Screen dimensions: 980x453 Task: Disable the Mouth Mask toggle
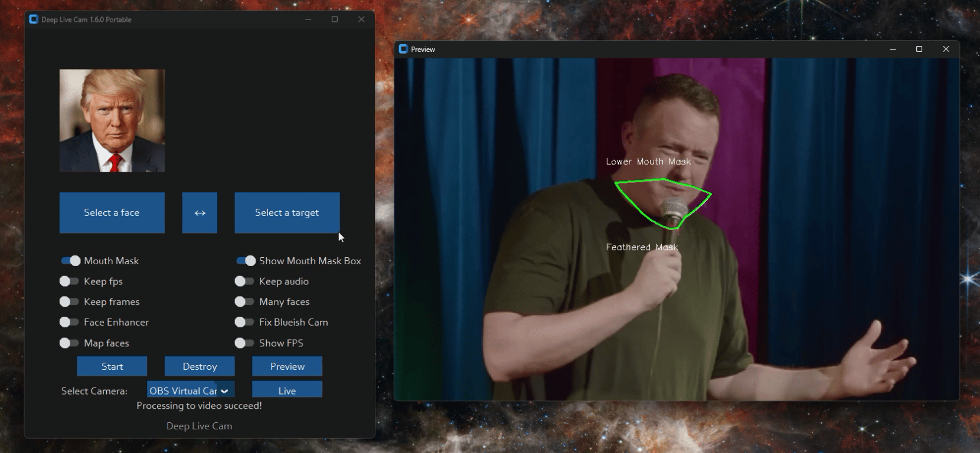pos(70,261)
